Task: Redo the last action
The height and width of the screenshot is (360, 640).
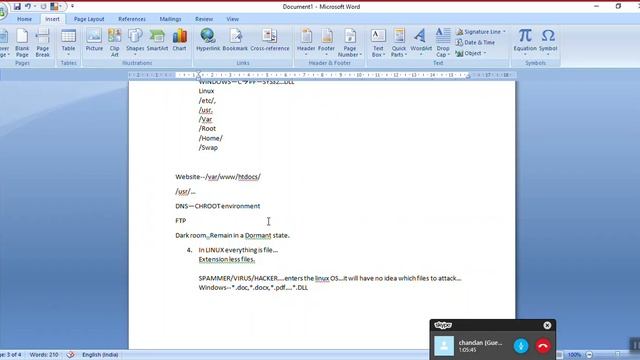Action: coord(43,7)
